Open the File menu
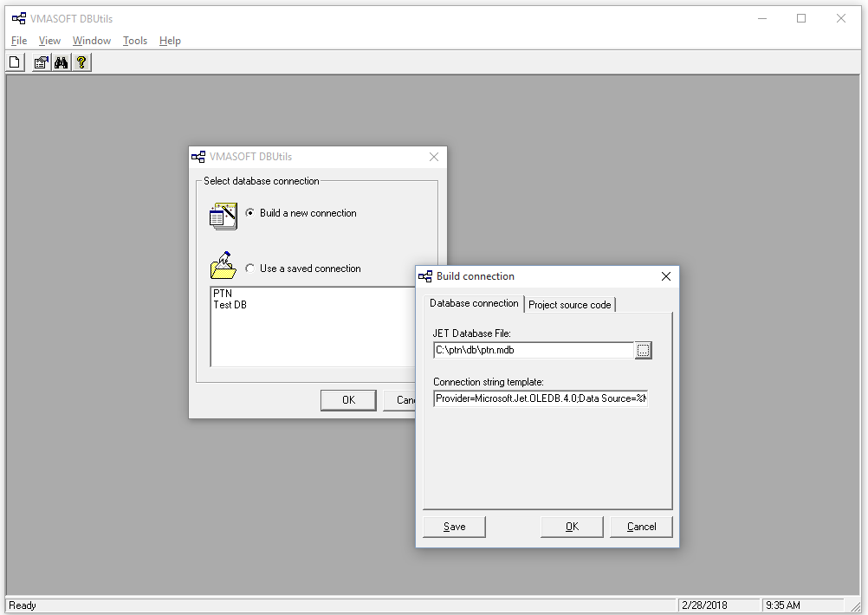The image size is (868, 615). 19,41
